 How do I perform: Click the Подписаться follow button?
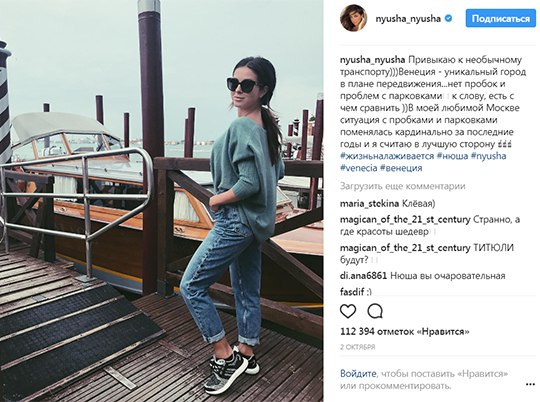coord(501,18)
